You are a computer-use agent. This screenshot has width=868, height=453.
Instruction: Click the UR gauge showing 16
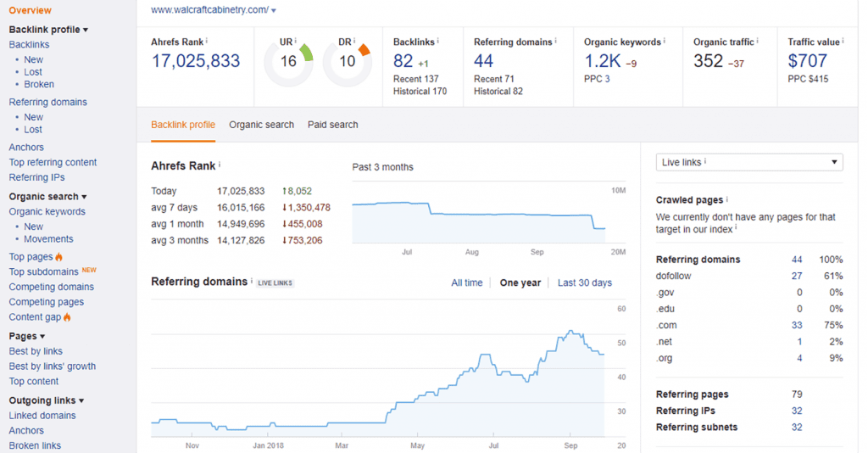click(x=288, y=61)
